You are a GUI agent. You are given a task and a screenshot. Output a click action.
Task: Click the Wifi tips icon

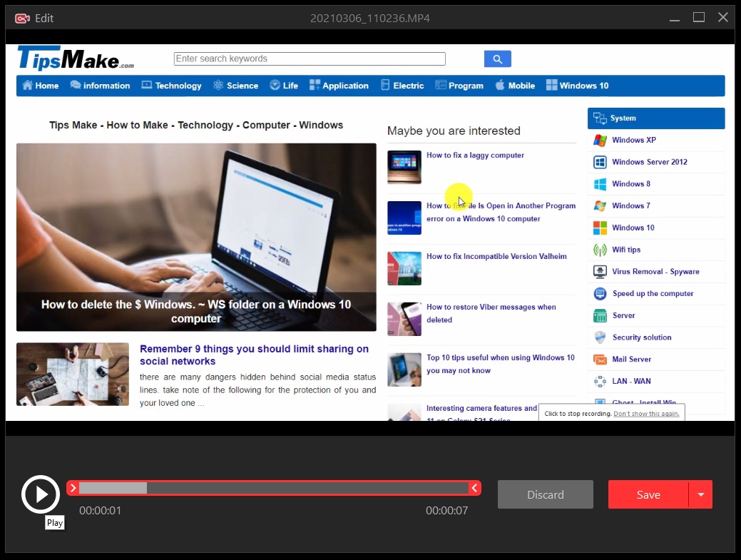click(600, 250)
